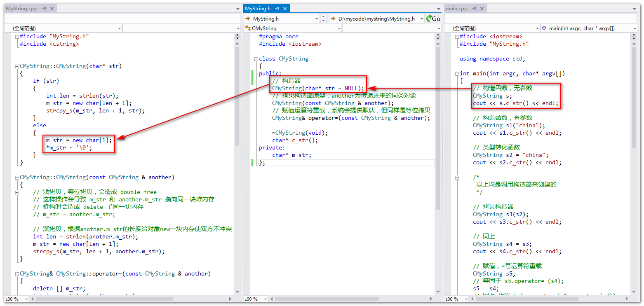The image size is (644, 306).
Task: Click the vertical scrollbar thumb in MyString.h
Action: coord(438,128)
